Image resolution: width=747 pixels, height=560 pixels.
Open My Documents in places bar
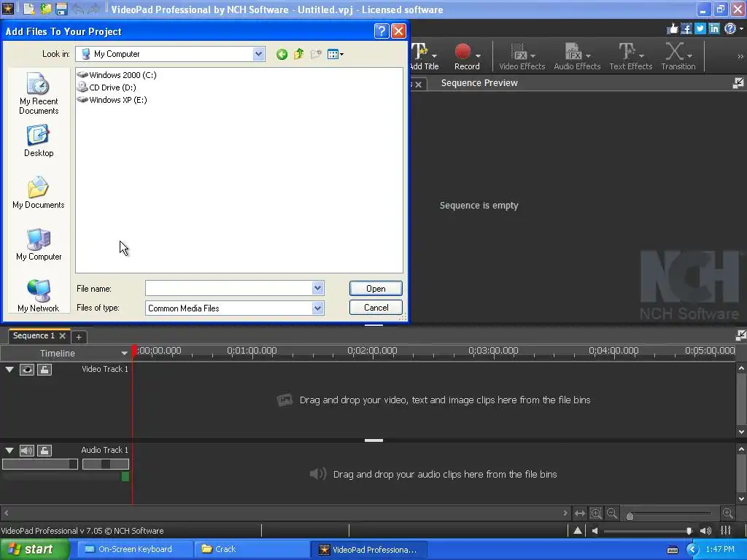39,192
